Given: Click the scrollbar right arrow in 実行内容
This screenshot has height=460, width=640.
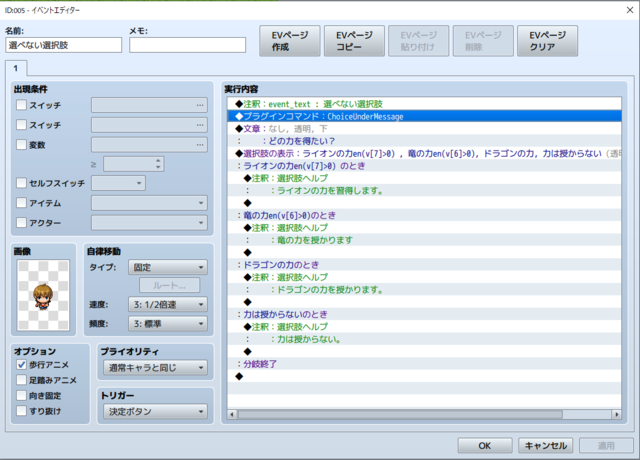Looking at the screenshot, I should tap(617, 414).
